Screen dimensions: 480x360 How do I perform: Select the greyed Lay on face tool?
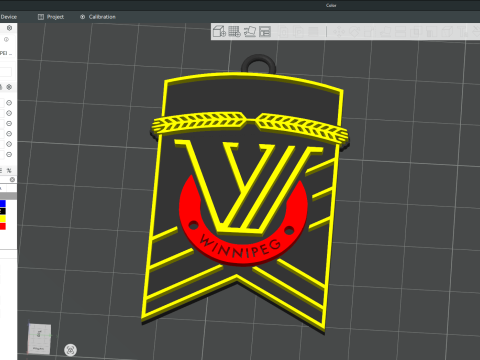point(385,32)
